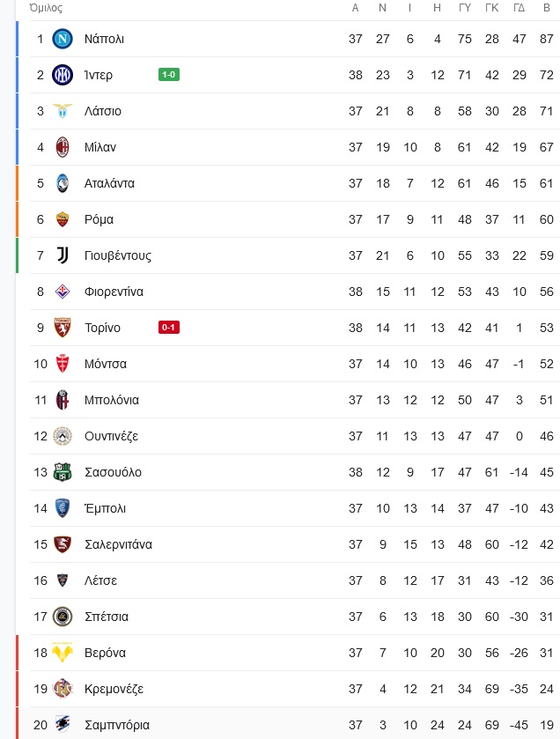This screenshot has width=560, height=739.
Task: Click the Atalanta team crest
Action: (63, 183)
